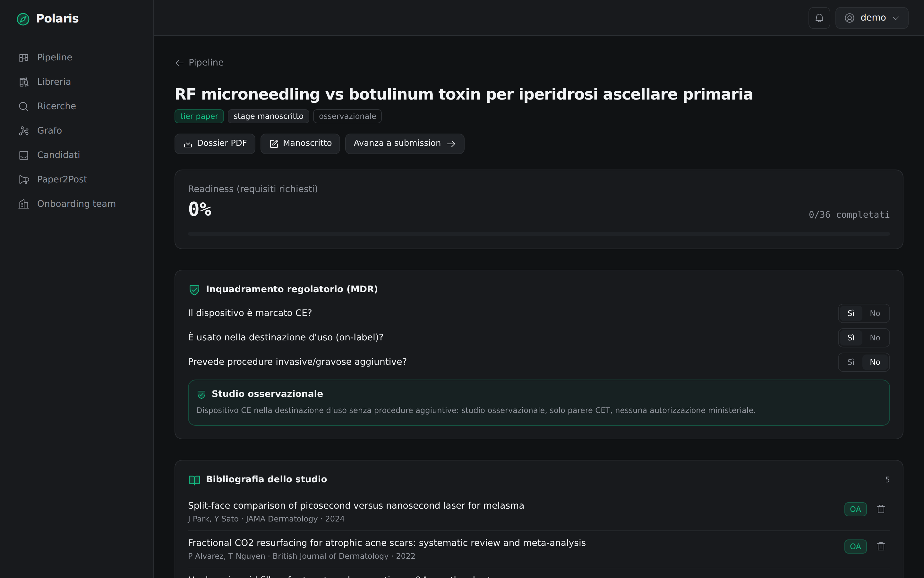Download the Dossier PDF
This screenshot has width=924, height=578.
pyautogui.click(x=215, y=144)
